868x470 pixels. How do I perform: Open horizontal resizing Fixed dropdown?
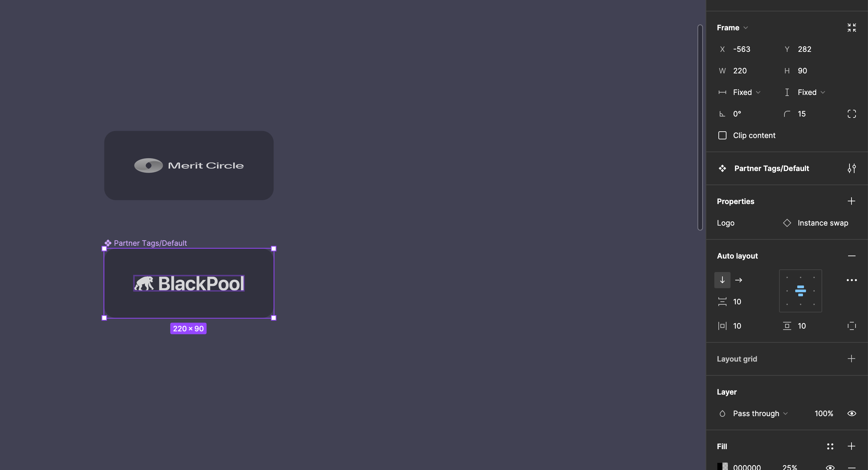pyautogui.click(x=746, y=92)
